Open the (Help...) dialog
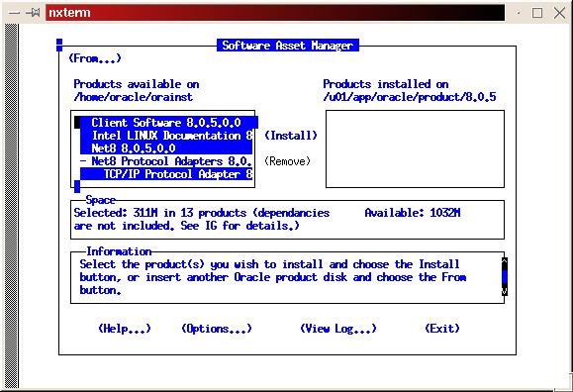The width and height of the screenshot is (573, 392). click(x=125, y=329)
